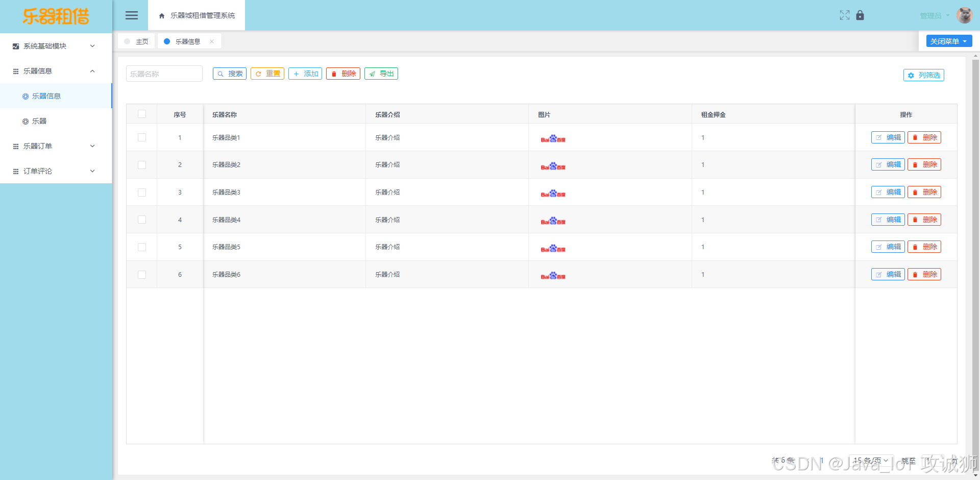Click the 导出 export button

coord(381,74)
